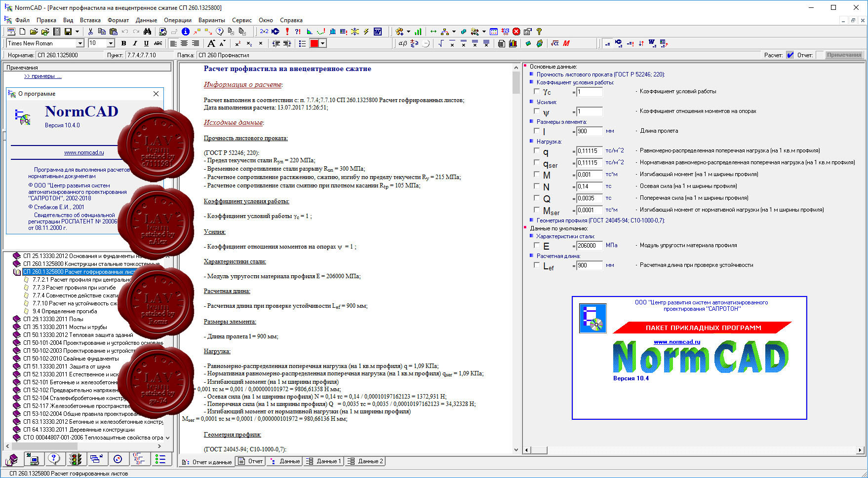Screen dimensions: 868x478
Task: Collapse СП 260.1325800 tree node
Action: pos(17,272)
